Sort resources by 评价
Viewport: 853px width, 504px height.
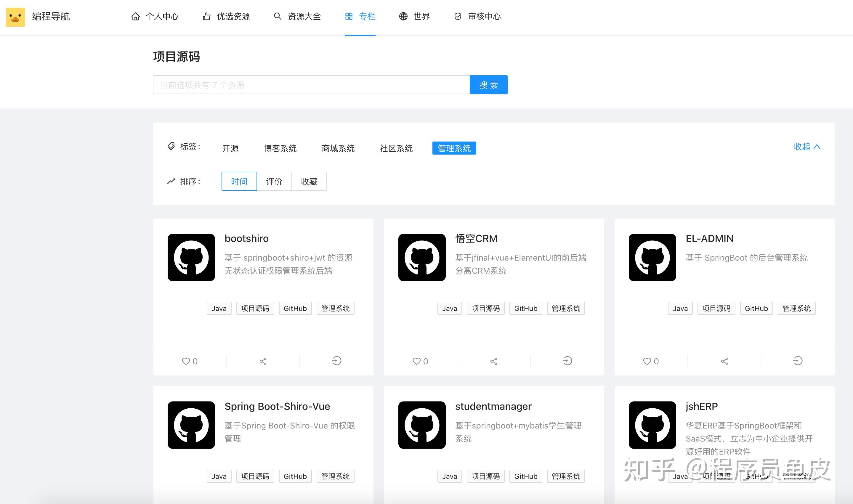274,181
